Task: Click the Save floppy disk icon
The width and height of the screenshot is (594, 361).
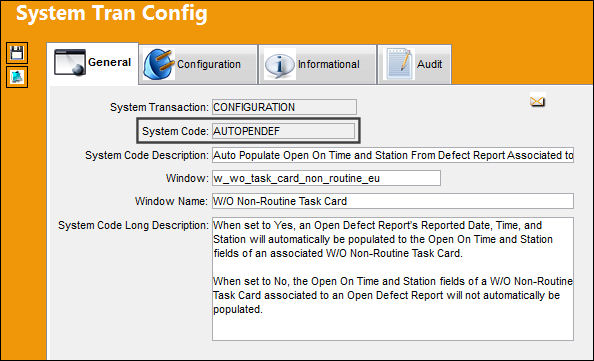Action: (17, 53)
